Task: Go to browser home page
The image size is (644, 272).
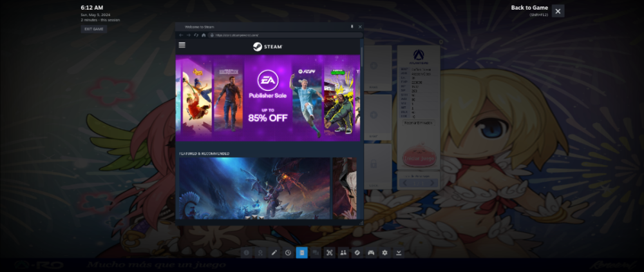Action: click(x=204, y=35)
